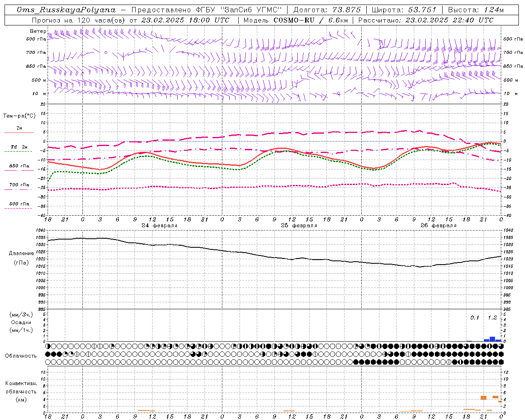The width and height of the screenshot is (525, 420).
Task: Click the Облачность cloud cover label
Action: (21, 356)
